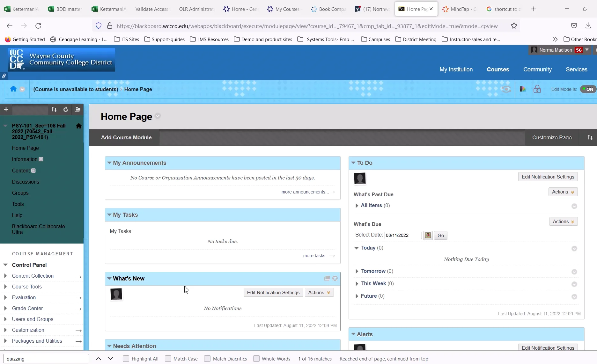597x364 pixels.
Task: Open course menu in a new window
Action: coord(77,109)
